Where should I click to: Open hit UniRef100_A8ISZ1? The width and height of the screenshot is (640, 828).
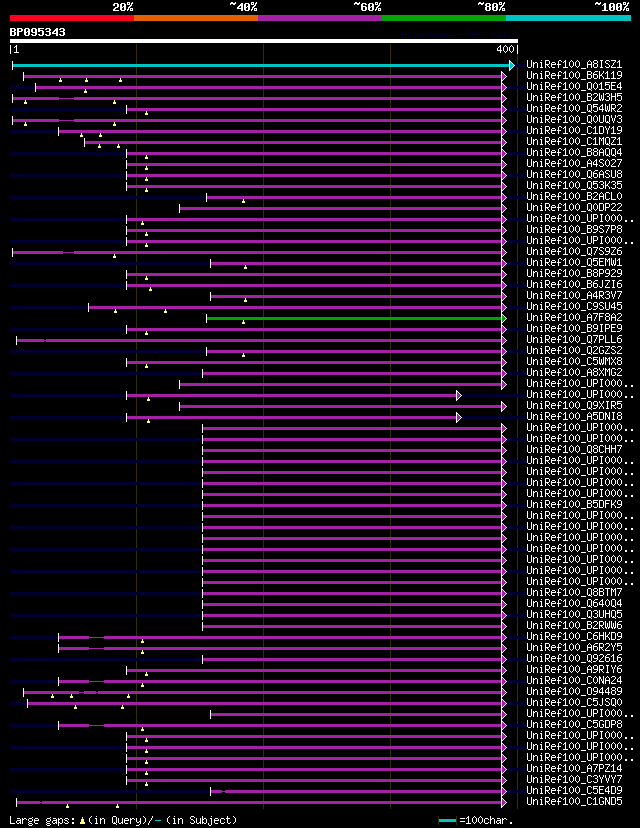(574, 64)
